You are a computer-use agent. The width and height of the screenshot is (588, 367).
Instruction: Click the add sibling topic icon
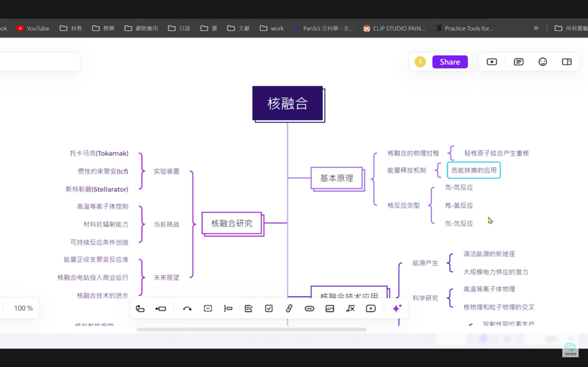[x=161, y=309]
